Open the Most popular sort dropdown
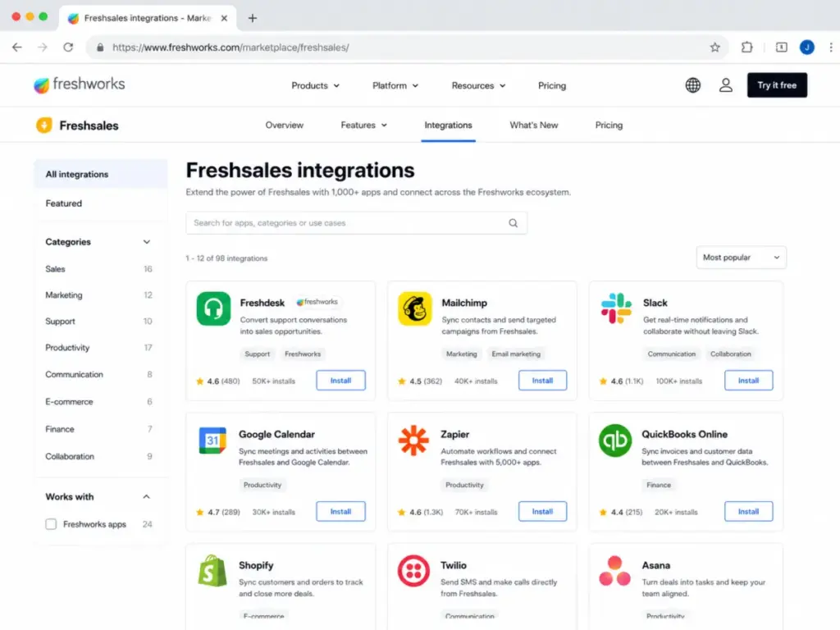Viewport: 840px width, 630px height. tap(742, 258)
